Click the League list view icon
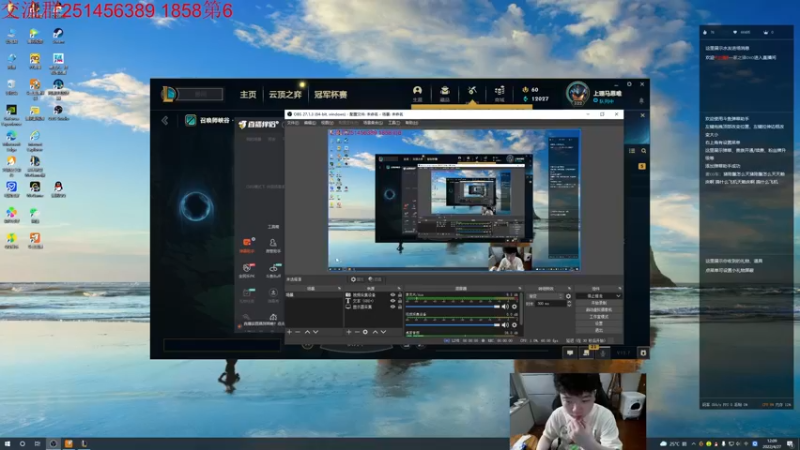Viewport: 800px width, 450px height. pos(632,151)
